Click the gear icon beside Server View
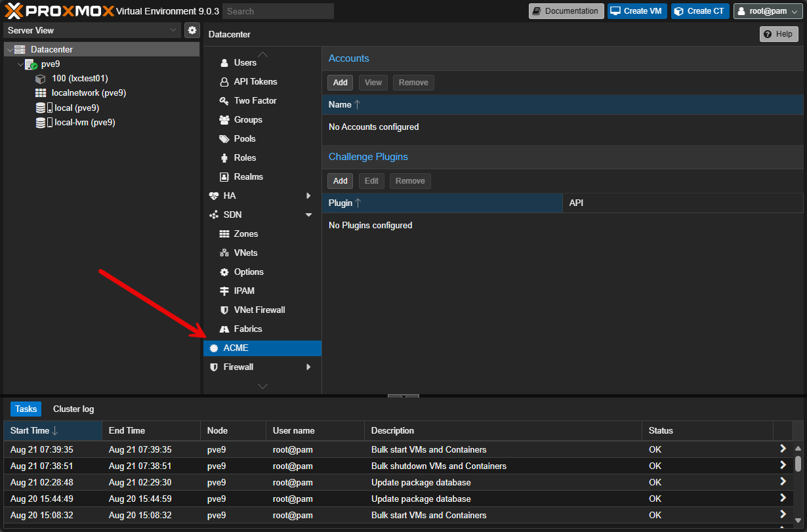The width and height of the screenshot is (807, 532). pyautogui.click(x=192, y=30)
